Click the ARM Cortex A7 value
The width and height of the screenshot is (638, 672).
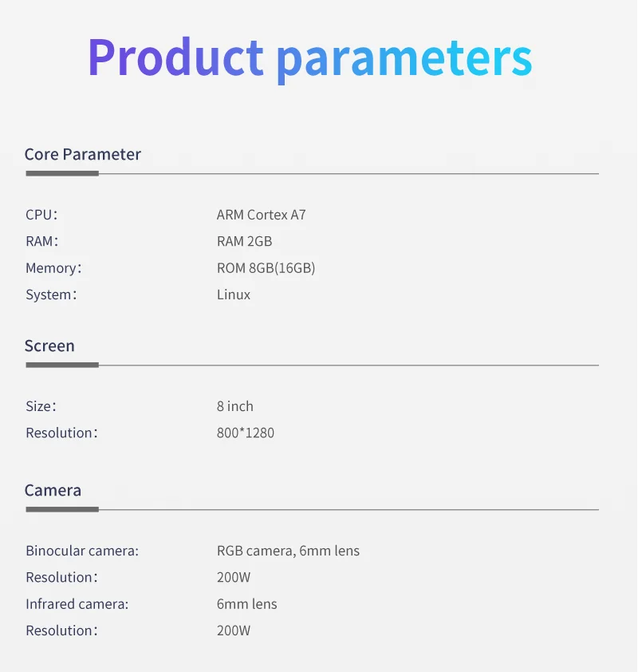(261, 215)
